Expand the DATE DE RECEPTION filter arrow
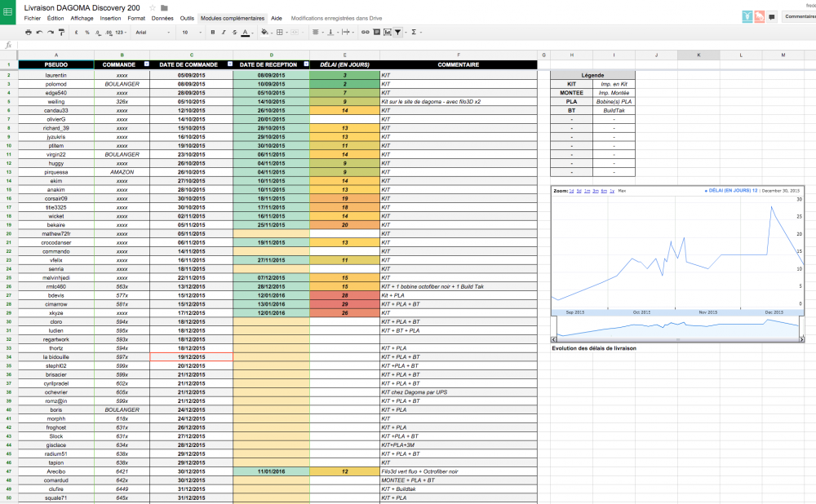Image resolution: width=816 pixels, height=504 pixels. [x=305, y=64]
